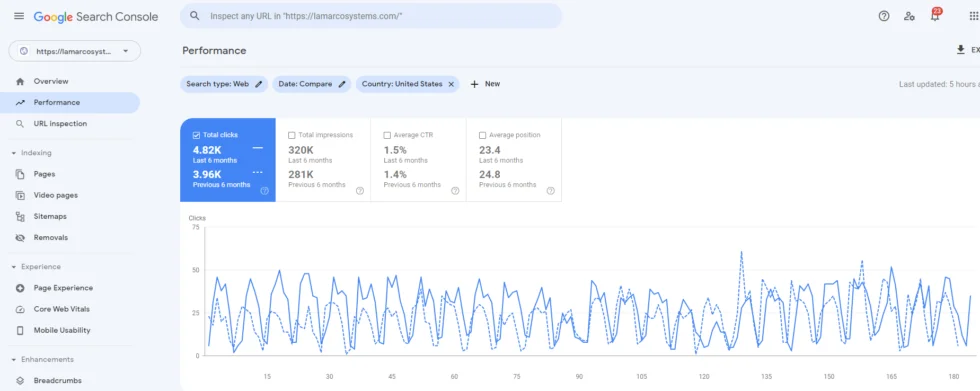Open Total clicks help tooltip icon
980x391 pixels.
pos(264,191)
